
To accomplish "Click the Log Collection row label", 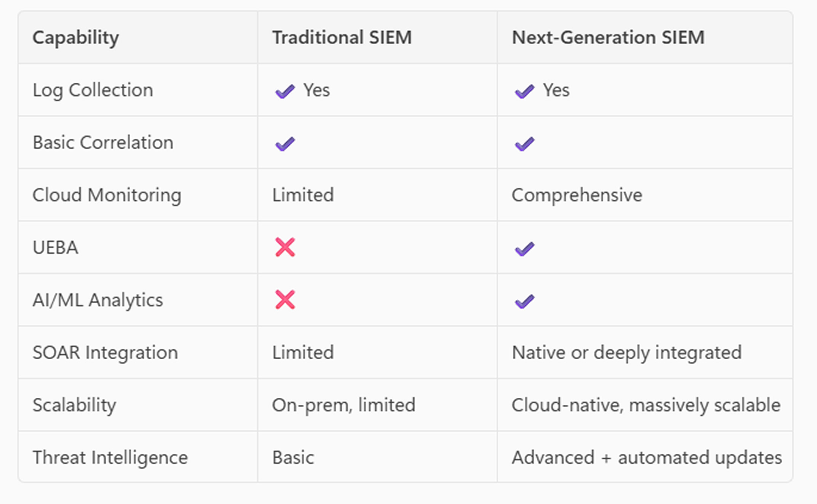I will [x=93, y=90].
